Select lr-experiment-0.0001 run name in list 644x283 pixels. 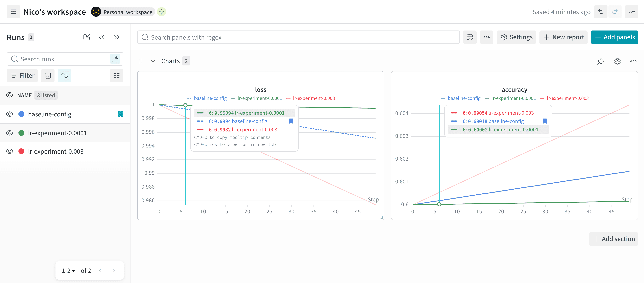(x=57, y=133)
